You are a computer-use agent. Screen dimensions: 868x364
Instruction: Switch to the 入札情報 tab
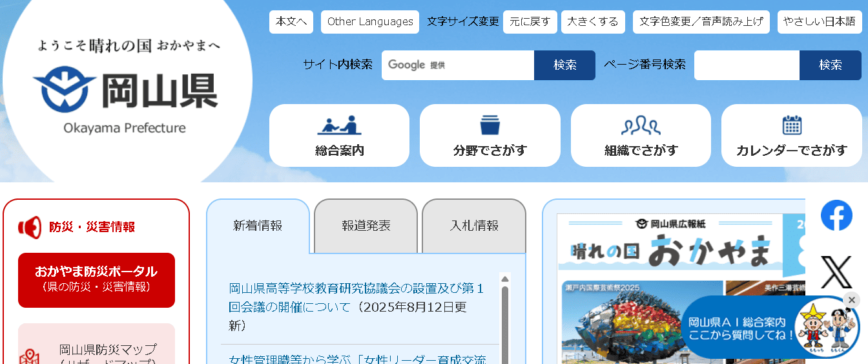click(x=474, y=226)
